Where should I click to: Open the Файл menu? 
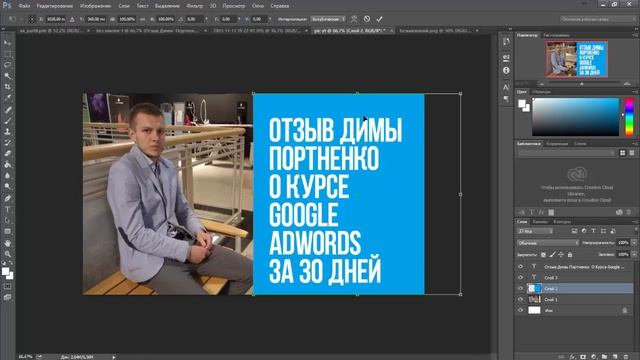tap(24, 6)
